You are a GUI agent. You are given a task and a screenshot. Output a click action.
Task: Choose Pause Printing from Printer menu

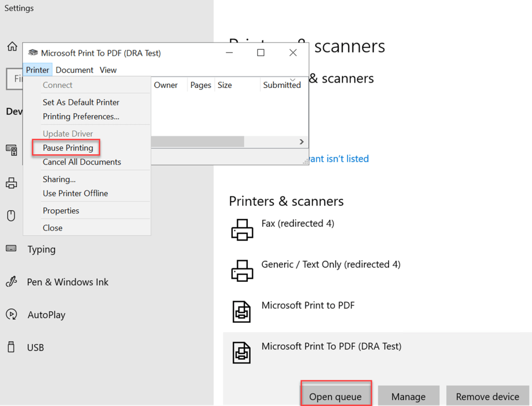coord(68,148)
